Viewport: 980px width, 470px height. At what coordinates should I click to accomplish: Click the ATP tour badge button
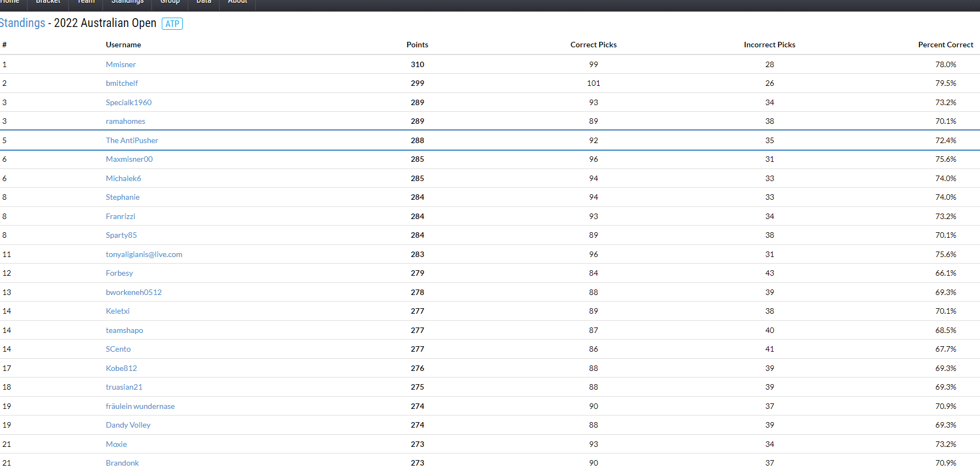click(x=172, y=24)
